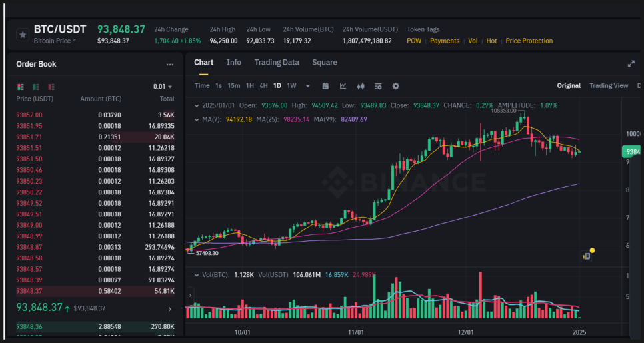The width and height of the screenshot is (644, 343).
Task: Change candlestick chart type icon
Action: pyautogui.click(x=361, y=86)
